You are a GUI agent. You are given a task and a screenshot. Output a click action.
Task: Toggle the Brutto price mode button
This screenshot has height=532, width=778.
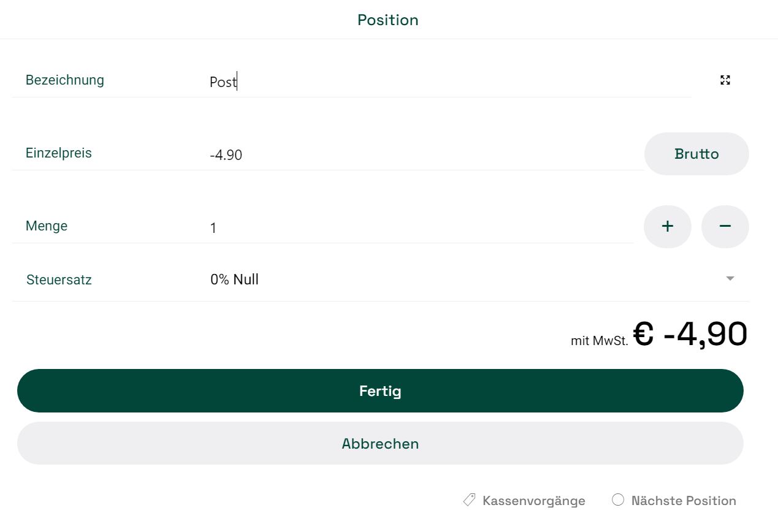(696, 154)
